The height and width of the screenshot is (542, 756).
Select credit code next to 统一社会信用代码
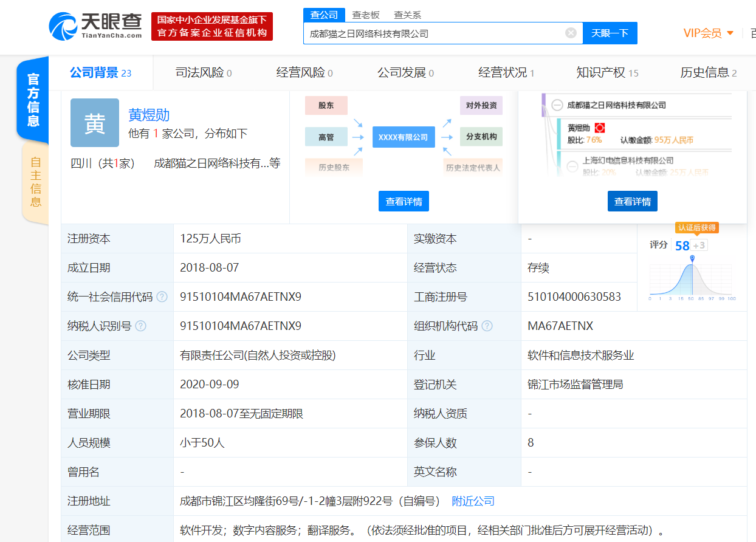pyautogui.click(x=241, y=297)
